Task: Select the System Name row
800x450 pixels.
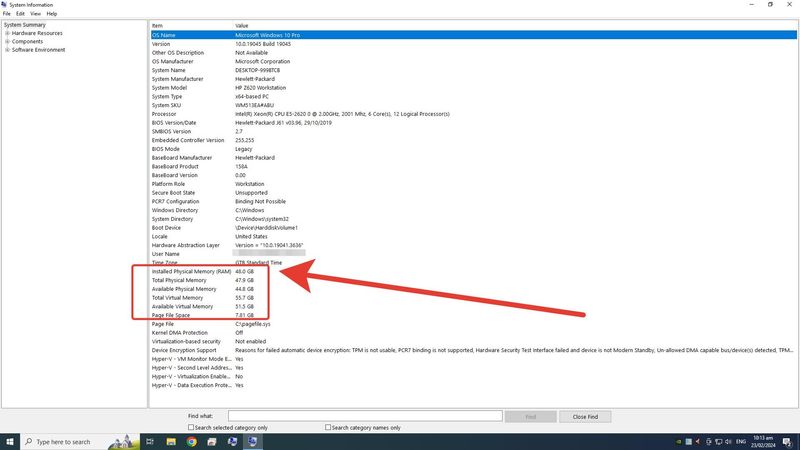Action: [x=473, y=70]
